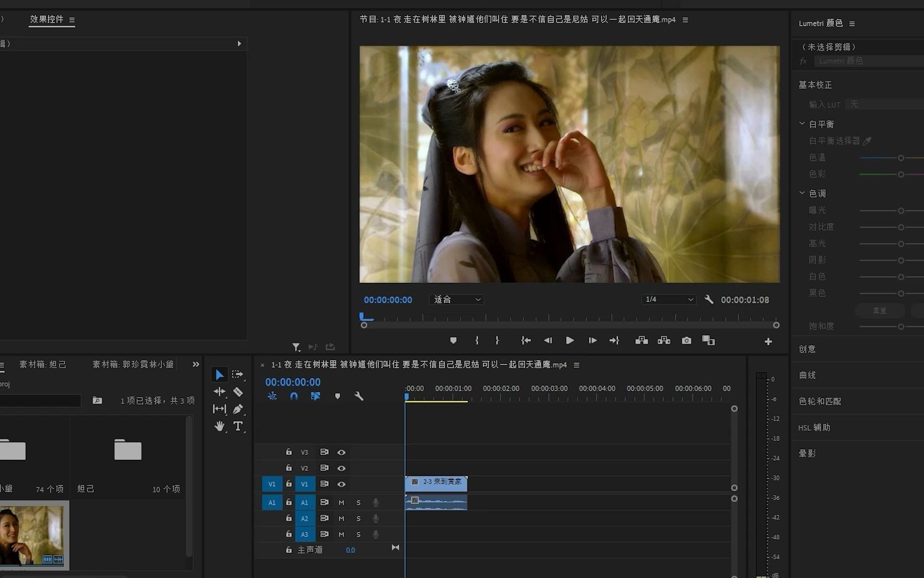Select the Pen tool in the toolbox
This screenshot has height=578, width=924.
(x=238, y=409)
